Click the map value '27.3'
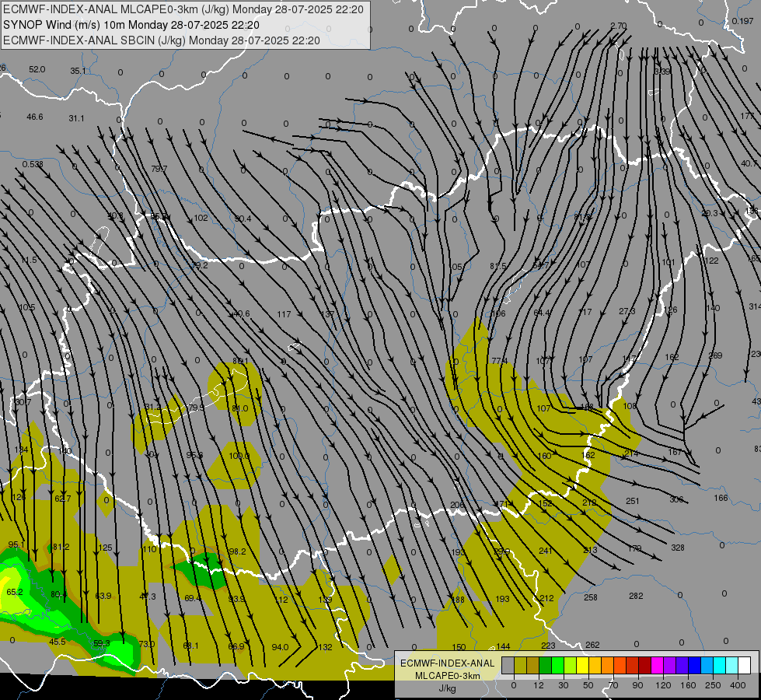Viewport: 761px width, 700px height. [x=627, y=311]
